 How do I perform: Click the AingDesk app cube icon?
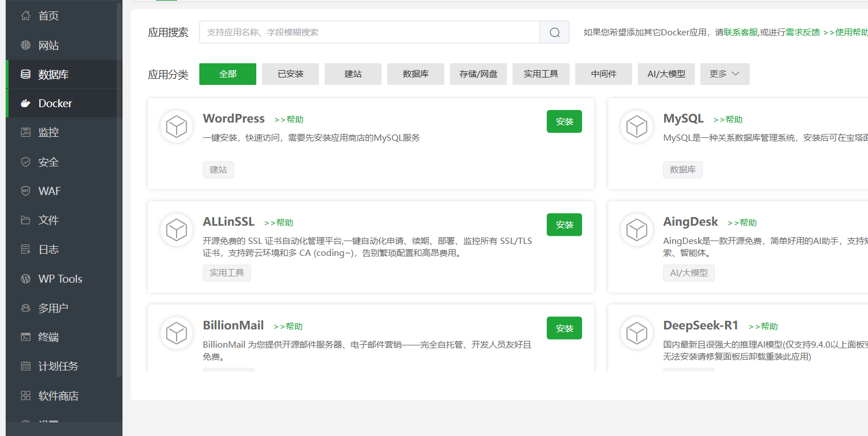[637, 230]
